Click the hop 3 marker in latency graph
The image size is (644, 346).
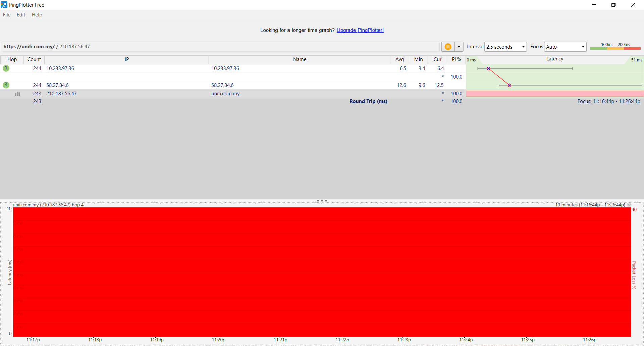click(509, 85)
